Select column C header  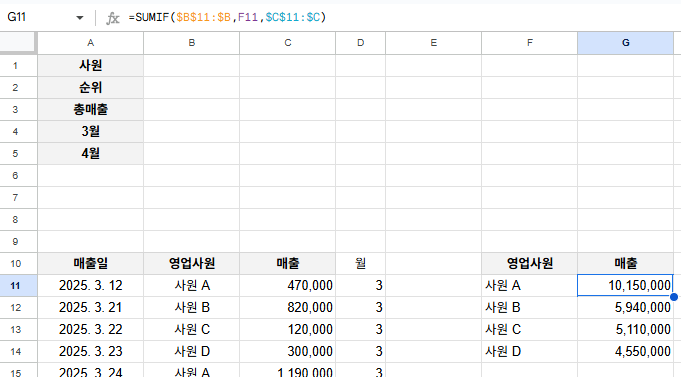click(x=288, y=43)
